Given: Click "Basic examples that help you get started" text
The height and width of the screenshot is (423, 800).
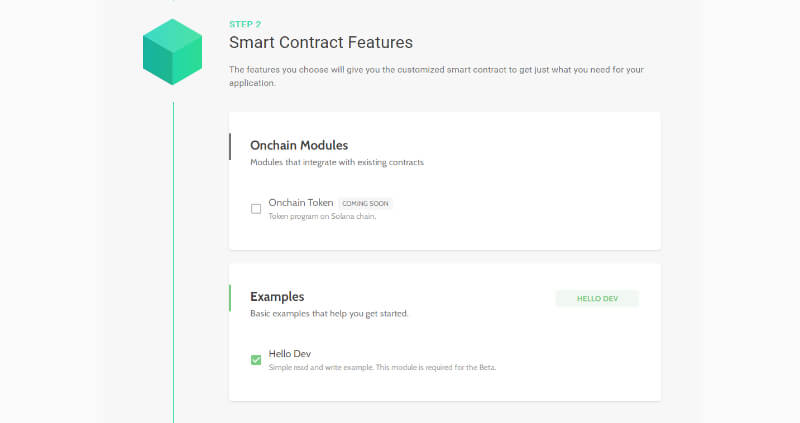Looking at the screenshot, I should coord(329,313).
